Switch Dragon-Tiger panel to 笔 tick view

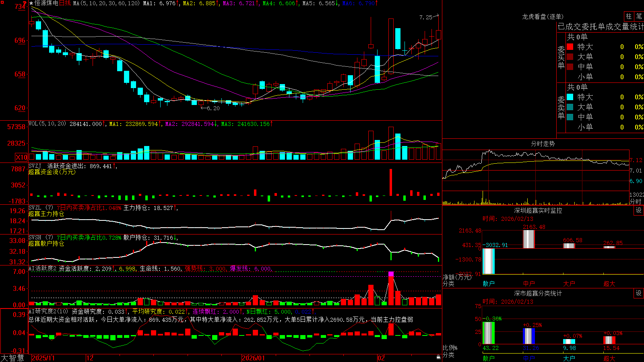coord(639,16)
